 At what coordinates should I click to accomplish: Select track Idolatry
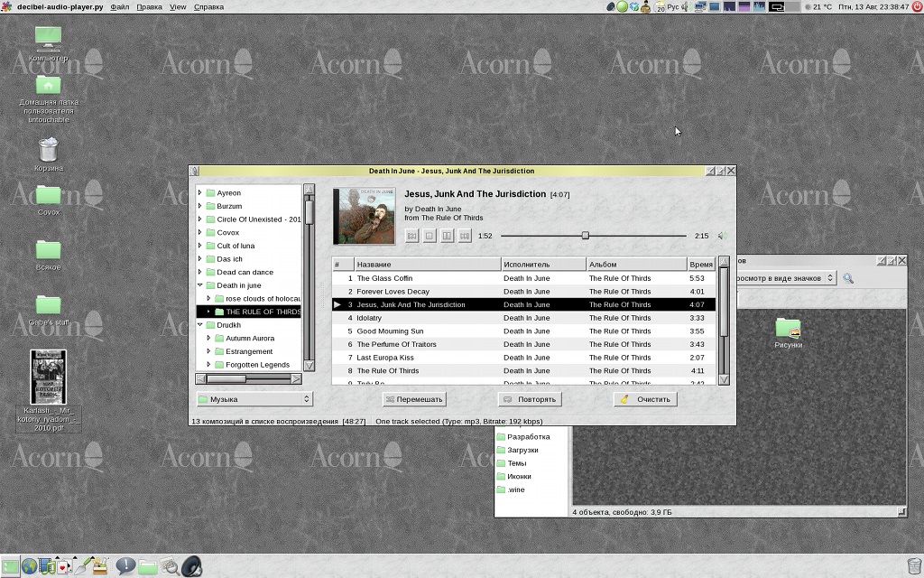pyautogui.click(x=524, y=318)
